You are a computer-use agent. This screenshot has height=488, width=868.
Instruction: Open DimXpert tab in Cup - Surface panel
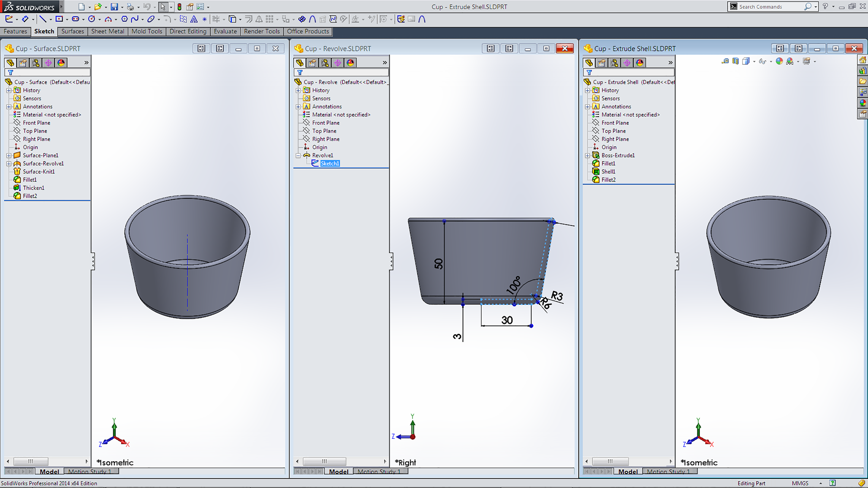pyautogui.click(x=48, y=63)
